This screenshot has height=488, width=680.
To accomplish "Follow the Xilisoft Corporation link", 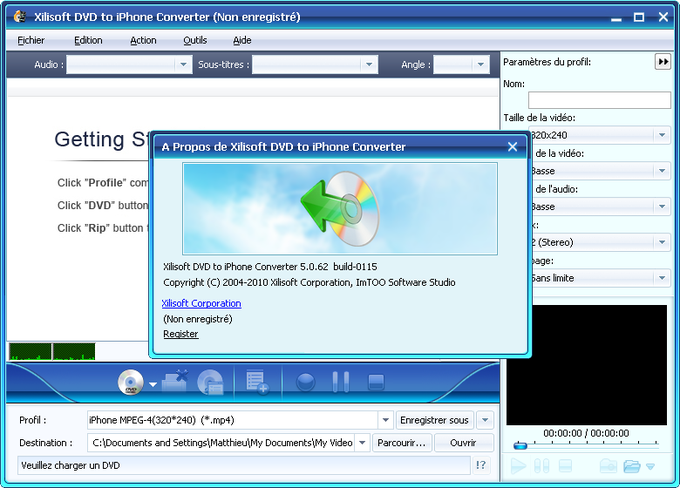I will pyautogui.click(x=201, y=303).
